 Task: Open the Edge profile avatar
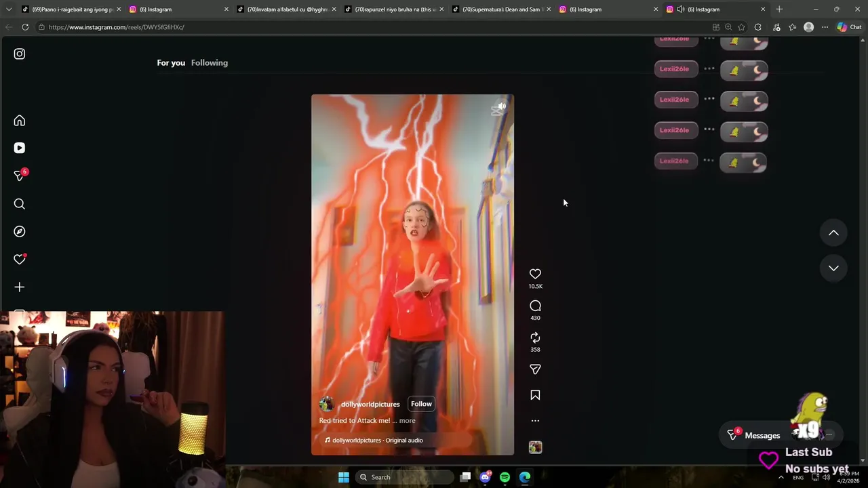tap(808, 27)
